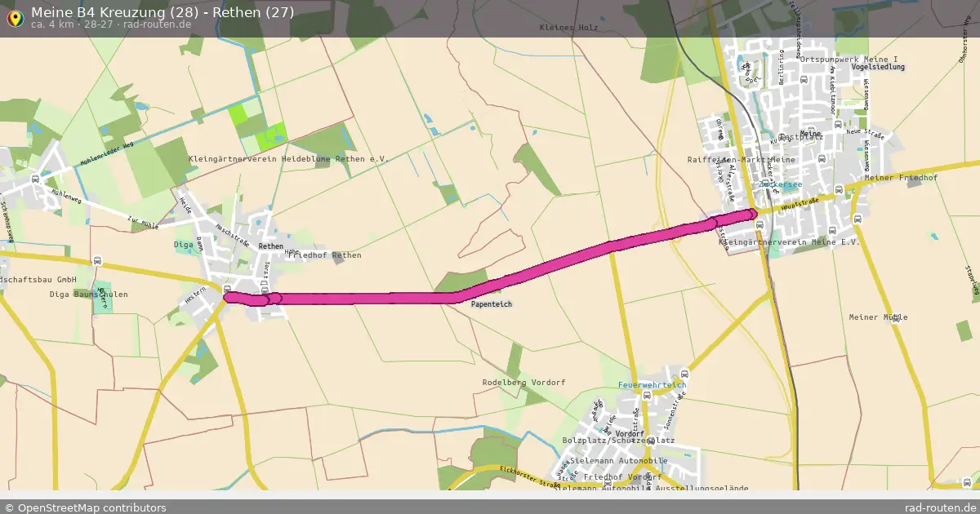980x514 pixels.
Task: Click the 'Rodelberg Vordorf' map label
Action: [x=523, y=382]
